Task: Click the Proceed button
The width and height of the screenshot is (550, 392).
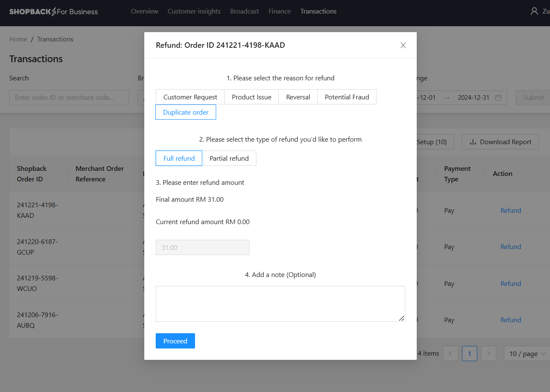Action: [x=175, y=341]
